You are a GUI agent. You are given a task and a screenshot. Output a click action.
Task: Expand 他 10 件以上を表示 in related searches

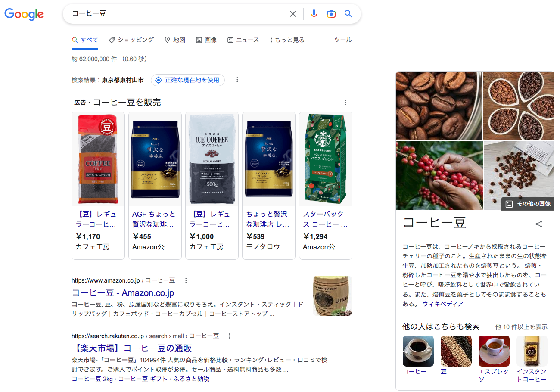coord(521,327)
